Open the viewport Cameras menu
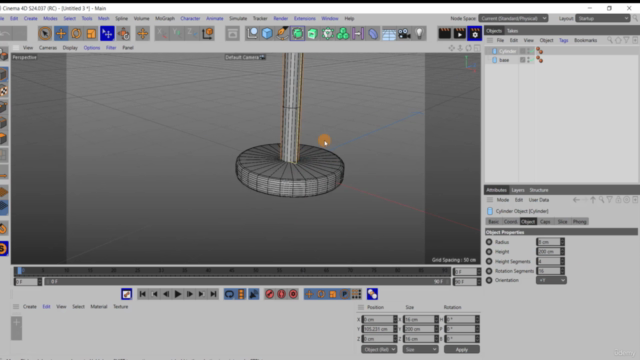640x360 pixels. [48, 48]
